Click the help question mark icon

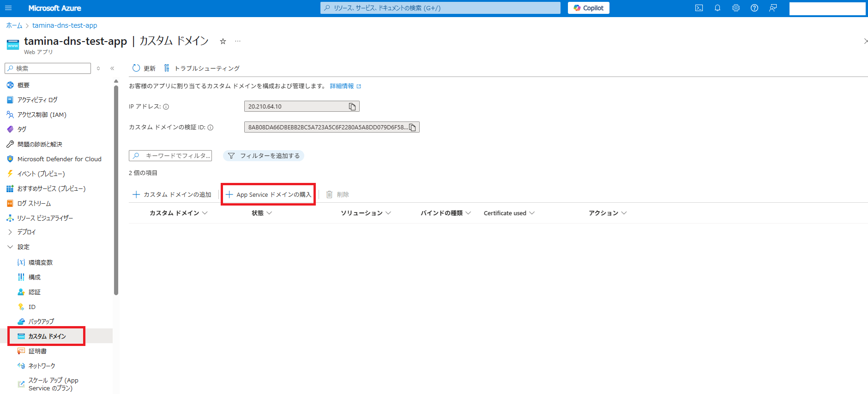pos(754,8)
